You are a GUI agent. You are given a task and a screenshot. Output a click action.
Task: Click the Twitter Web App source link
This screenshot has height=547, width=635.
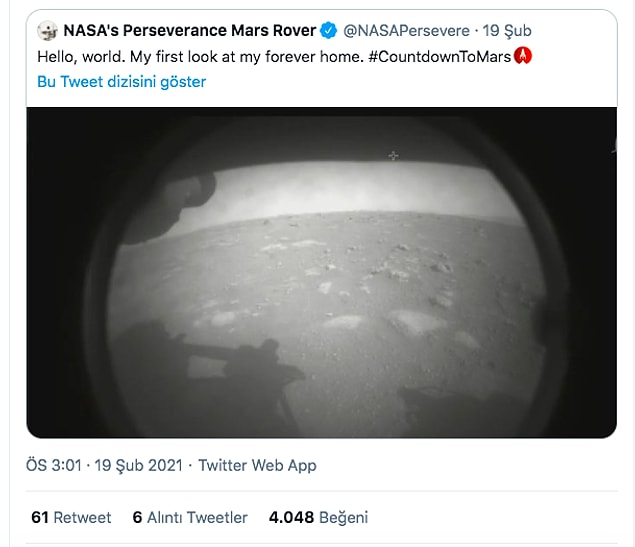coord(257,465)
